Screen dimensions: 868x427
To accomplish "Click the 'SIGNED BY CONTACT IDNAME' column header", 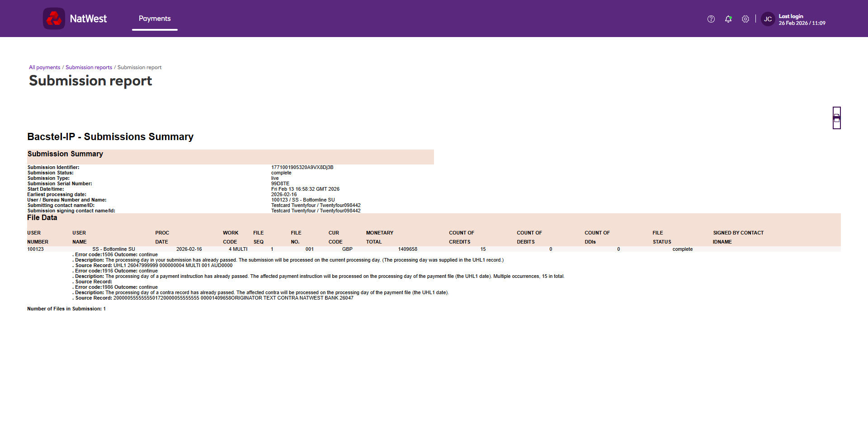I will click(738, 237).
